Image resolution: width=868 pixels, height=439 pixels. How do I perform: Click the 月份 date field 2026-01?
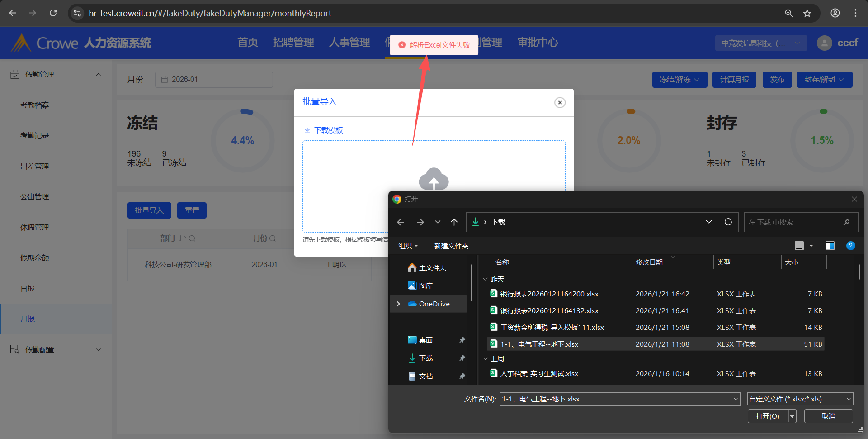click(214, 80)
